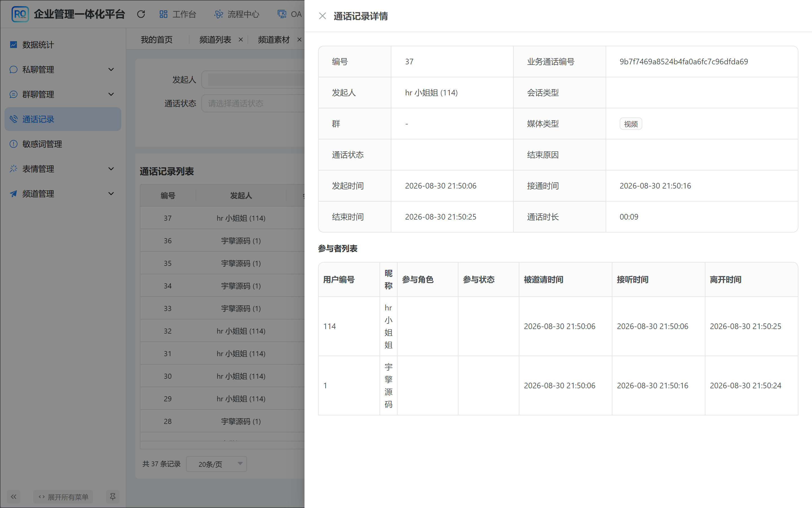Click the 敏感词管理 warning icon
The width and height of the screenshot is (812, 508).
point(14,144)
